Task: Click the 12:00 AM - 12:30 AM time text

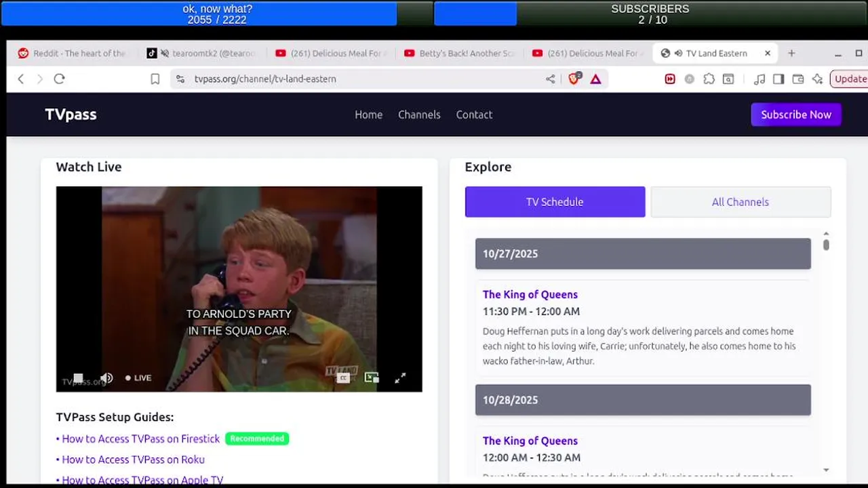Action: pos(532,457)
